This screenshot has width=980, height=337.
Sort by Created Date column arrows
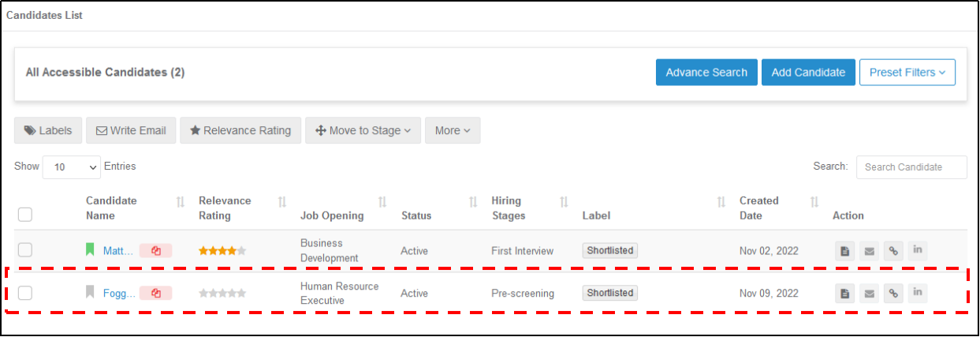(x=814, y=202)
